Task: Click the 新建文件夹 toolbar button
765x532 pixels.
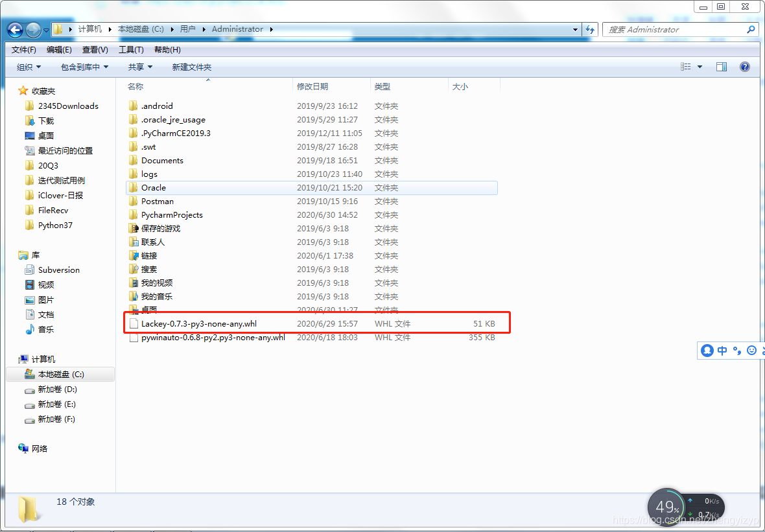Action: click(x=191, y=66)
